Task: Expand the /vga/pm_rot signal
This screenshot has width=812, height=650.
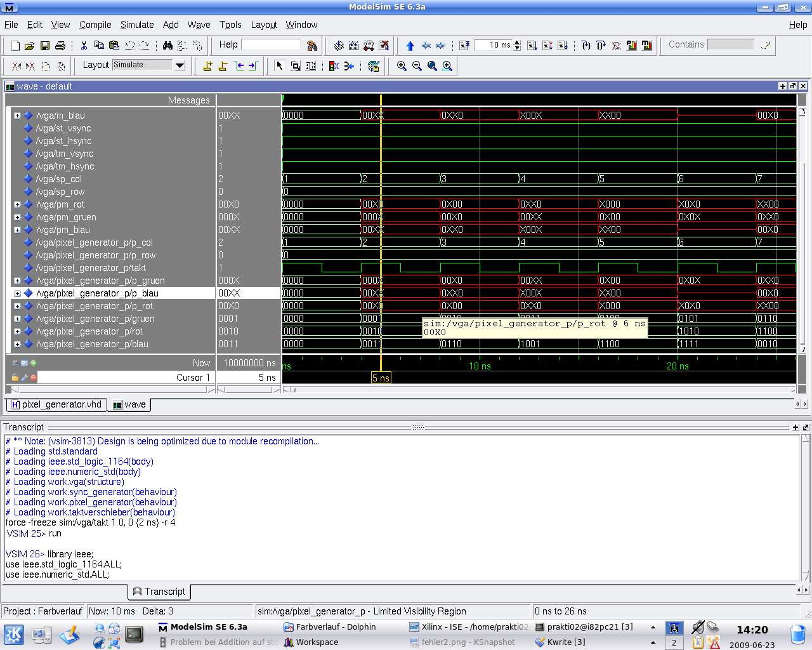Action: pyautogui.click(x=17, y=204)
